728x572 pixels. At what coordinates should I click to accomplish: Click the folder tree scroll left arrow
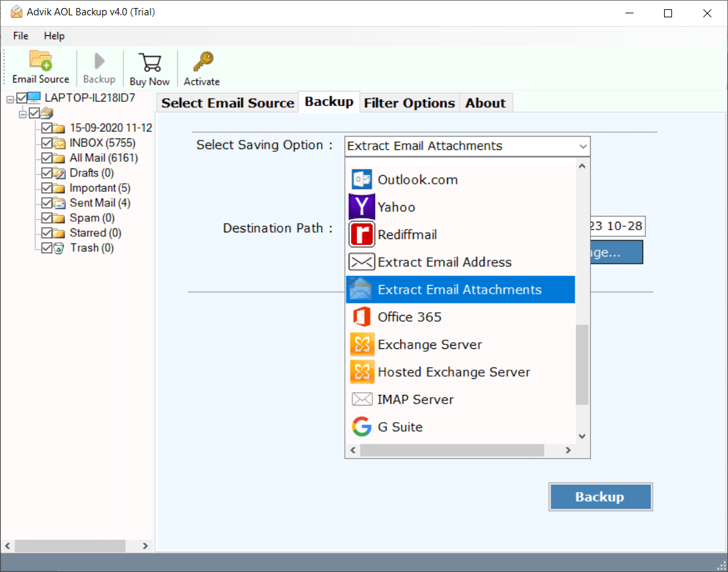pyautogui.click(x=7, y=545)
